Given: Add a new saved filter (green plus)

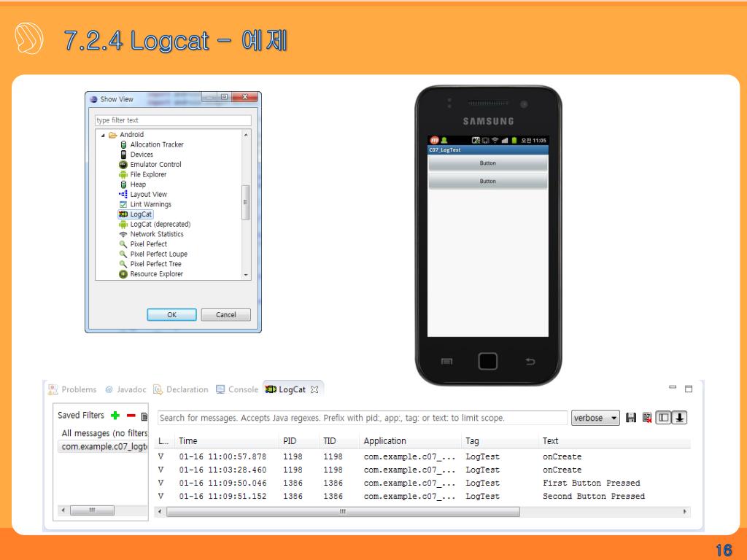Looking at the screenshot, I should click(x=115, y=415).
